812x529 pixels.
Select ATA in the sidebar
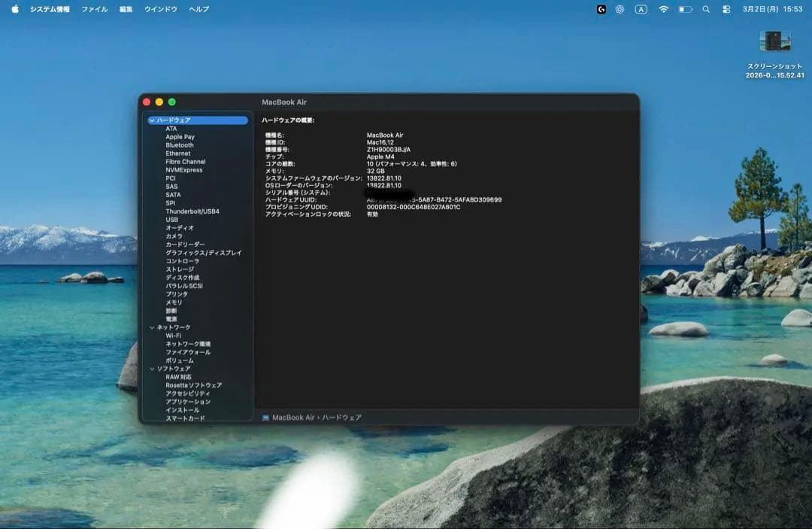(171, 129)
